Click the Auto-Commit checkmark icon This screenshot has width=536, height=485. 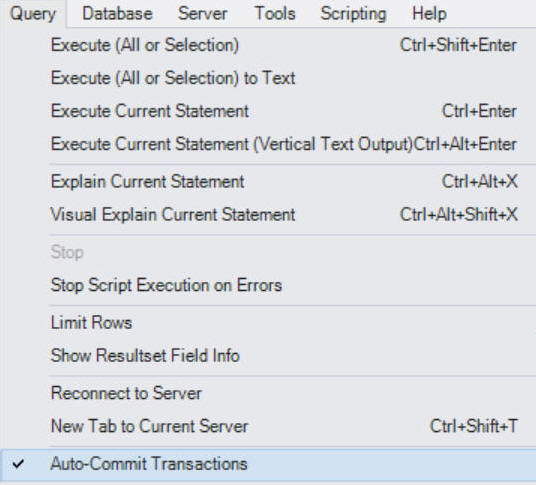(18, 464)
